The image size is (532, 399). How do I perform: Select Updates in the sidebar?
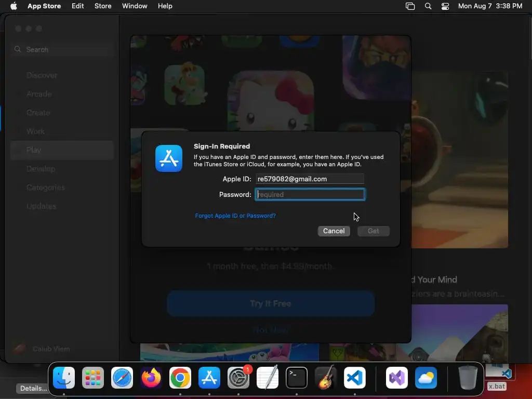click(x=62, y=206)
